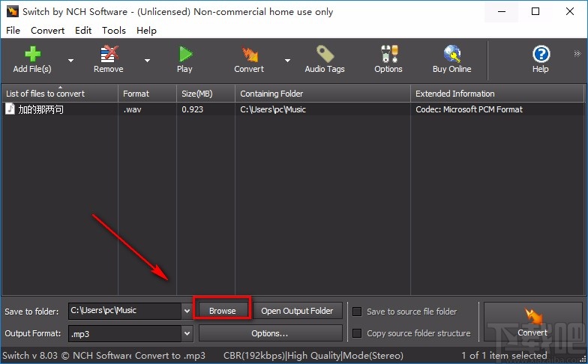Open the Output Format dropdown arrow
This screenshot has width=588, height=364.
[187, 333]
